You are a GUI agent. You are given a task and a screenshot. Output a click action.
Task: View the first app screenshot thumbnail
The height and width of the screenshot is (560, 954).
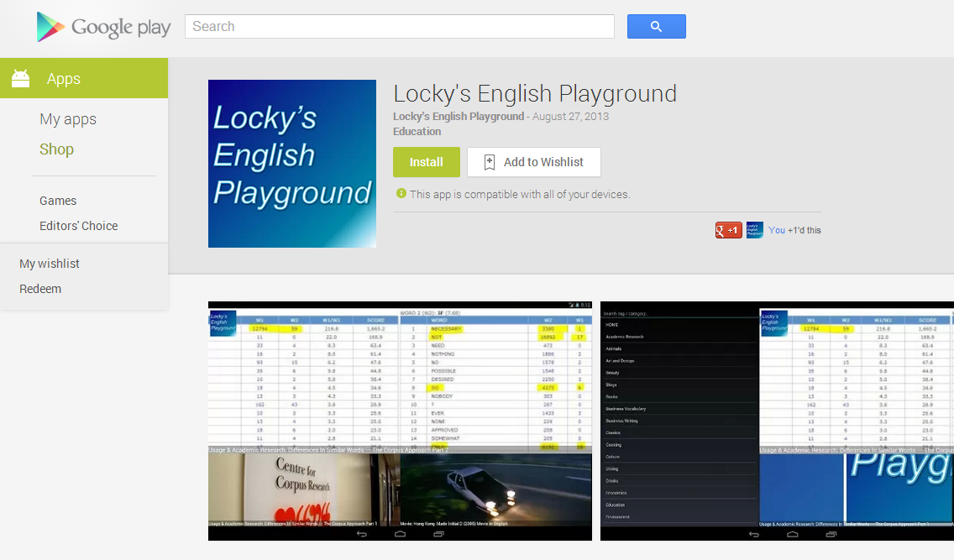click(400, 421)
